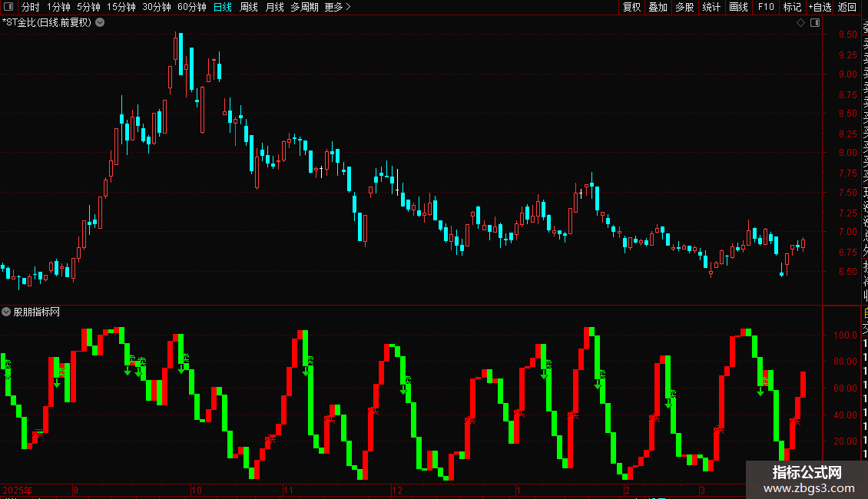This screenshot has width=868, height=499.
Task: Add stock via +自选 button
Action: click(x=820, y=7)
